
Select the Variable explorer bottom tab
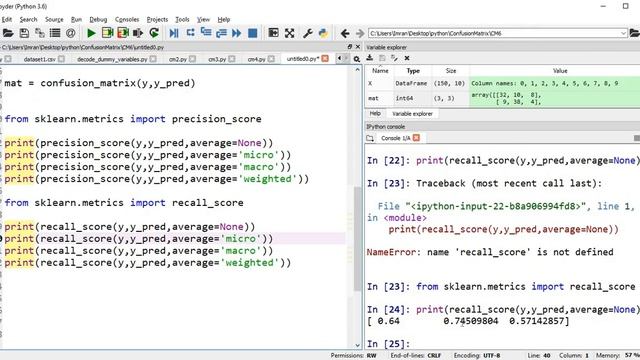(x=412, y=114)
